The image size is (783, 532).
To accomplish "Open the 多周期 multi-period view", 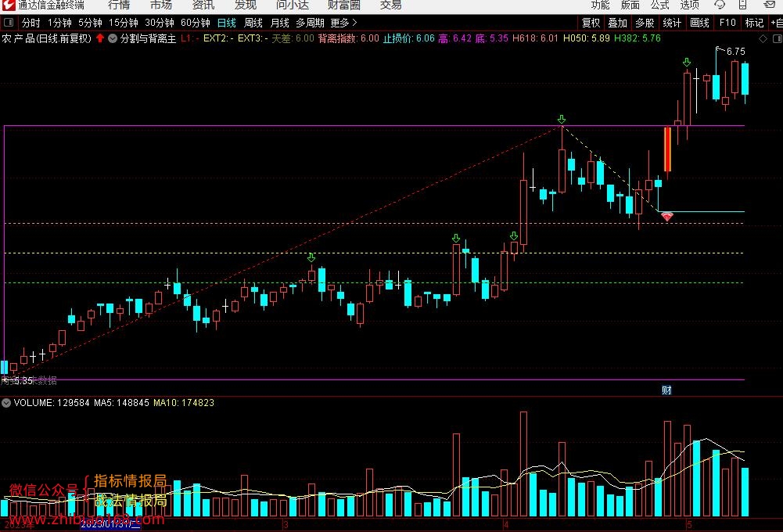I will tap(310, 23).
